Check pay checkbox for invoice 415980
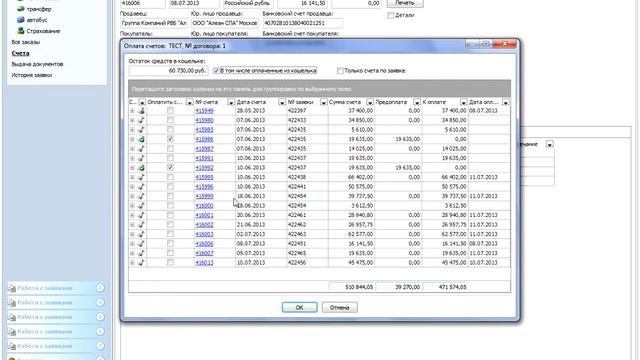This screenshot has height=360, width=640. click(x=170, y=120)
